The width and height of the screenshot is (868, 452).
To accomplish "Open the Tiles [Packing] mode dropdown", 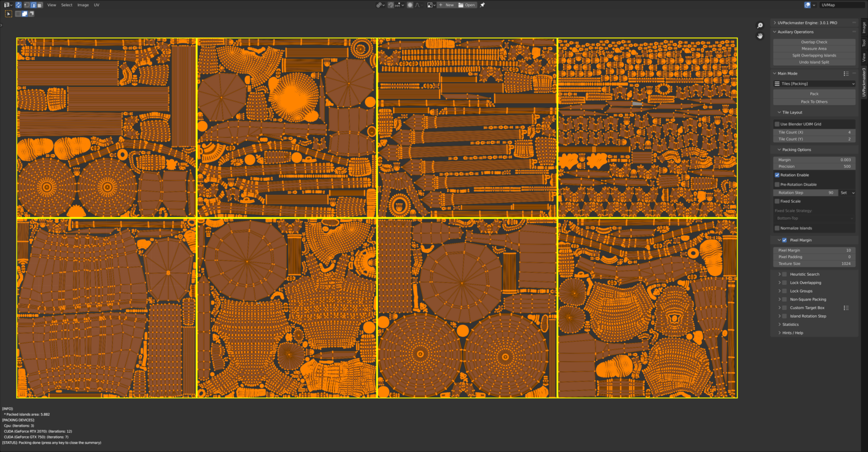I will (814, 83).
